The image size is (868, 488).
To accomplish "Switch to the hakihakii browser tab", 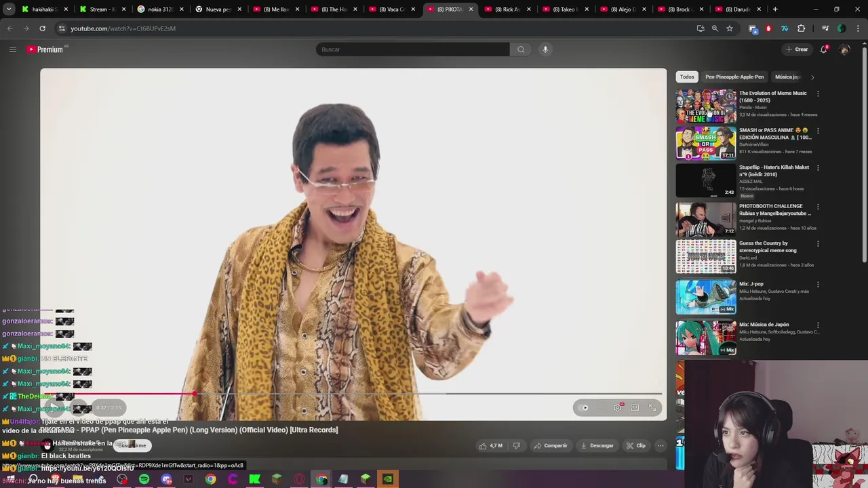I will click(45, 9).
